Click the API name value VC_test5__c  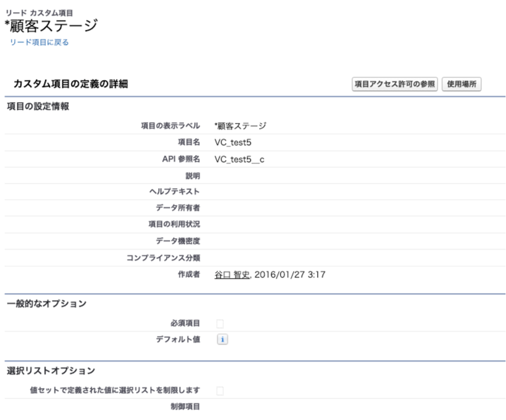coord(239,159)
